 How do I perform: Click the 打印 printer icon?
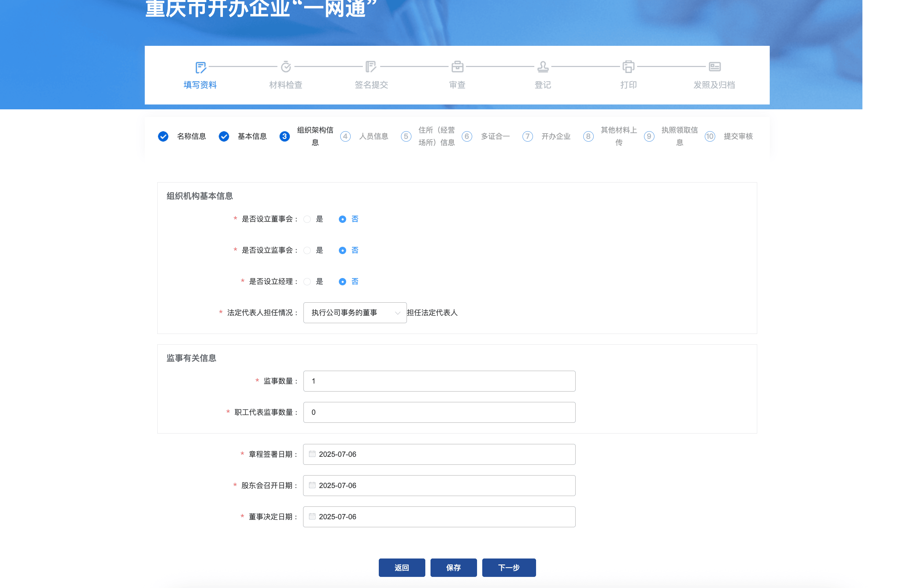(628, 67)
